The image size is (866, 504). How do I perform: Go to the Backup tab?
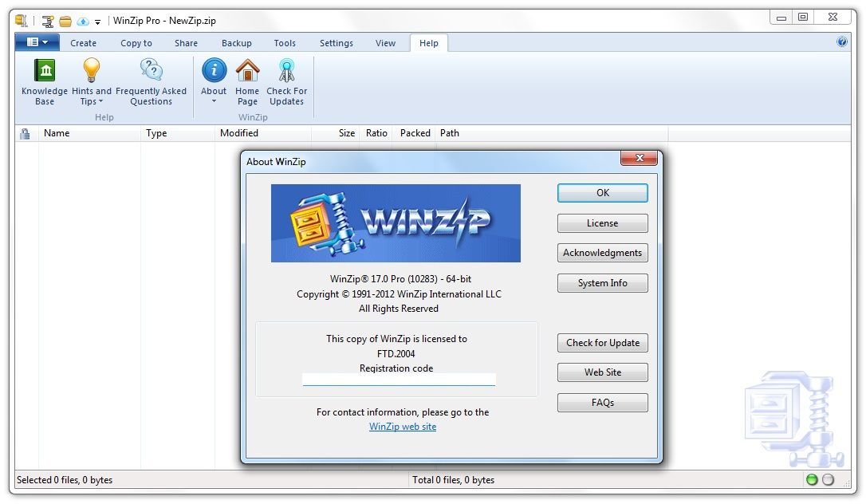pos(236,43)
